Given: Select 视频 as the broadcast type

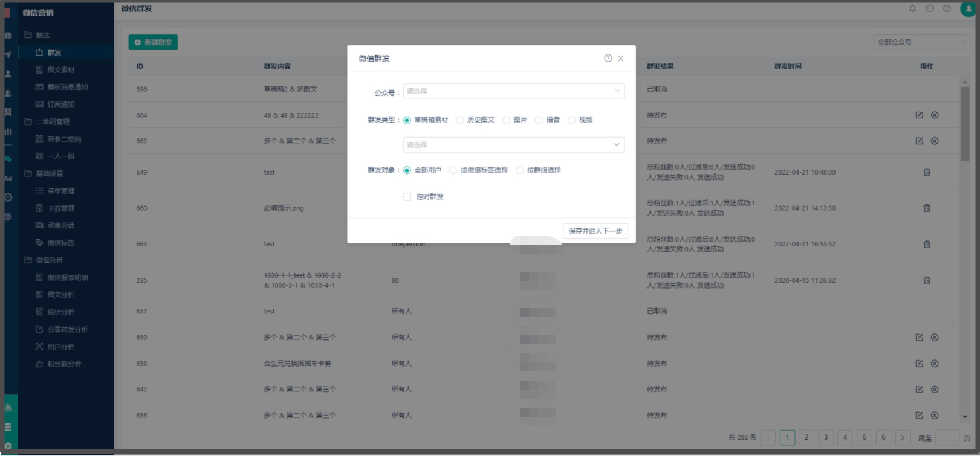Looking at the screenshot, I should pyautogui.click(x=571, y=120).
